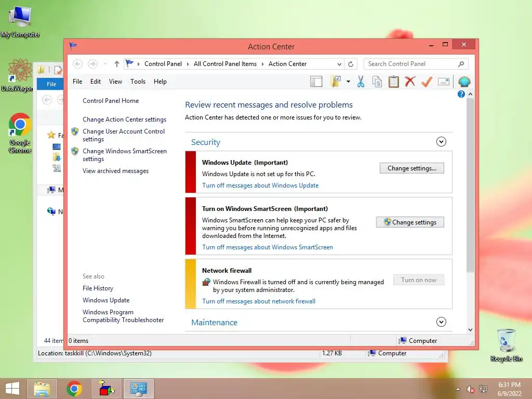Turn off messages about network firewall
This screenshot has height=399, width=532.
259,301
